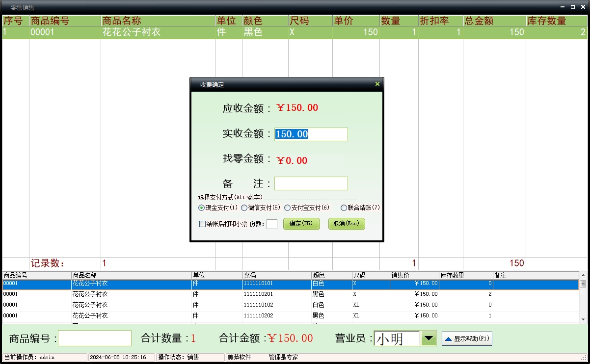Choose 支付宝支付(6) as payment method
This screenshot has height=364, width=590.
(x=287, y=208)
